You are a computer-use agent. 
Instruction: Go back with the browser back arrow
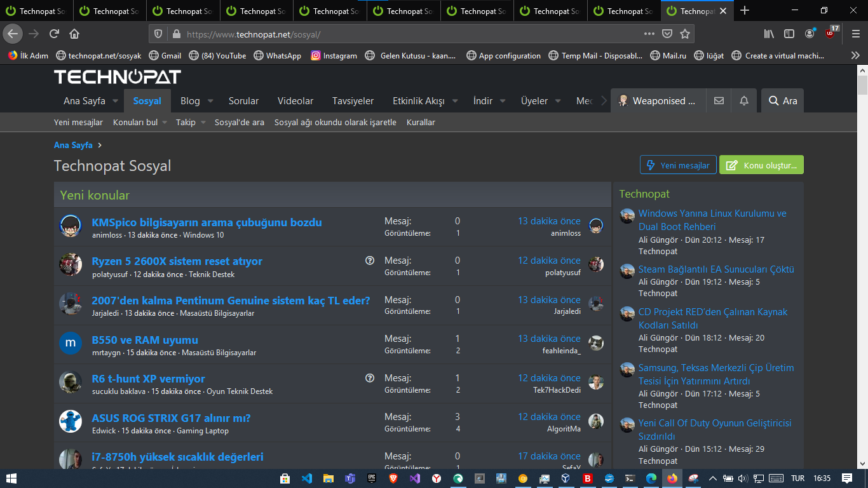[x=13, y=34]
